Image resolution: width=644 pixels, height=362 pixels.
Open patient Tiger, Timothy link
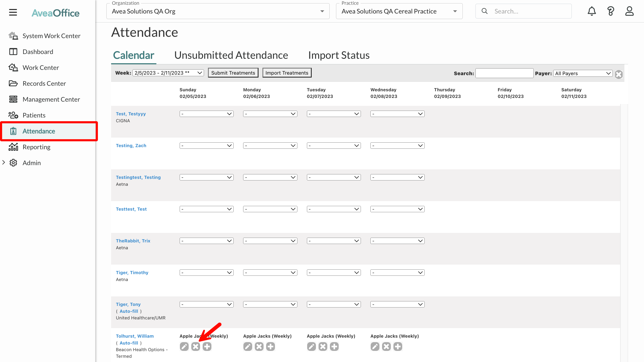point(132,273)
